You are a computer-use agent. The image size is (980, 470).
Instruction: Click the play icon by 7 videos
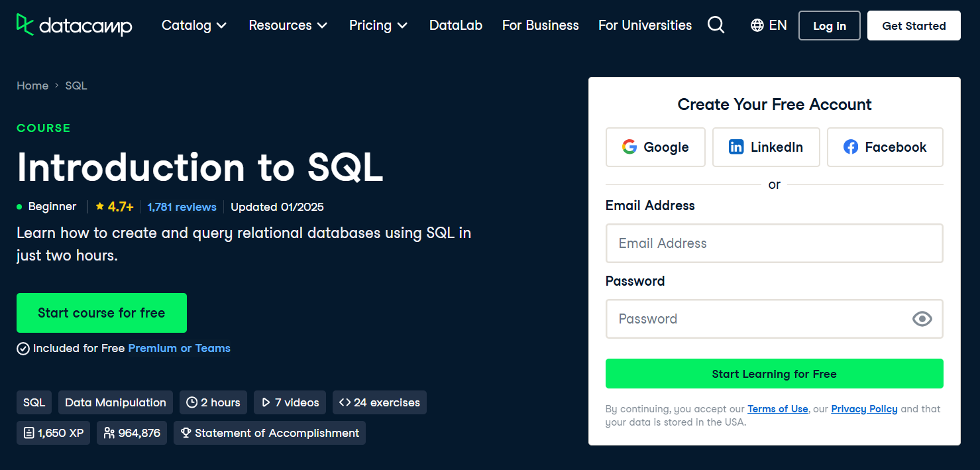tap(266, 402)
